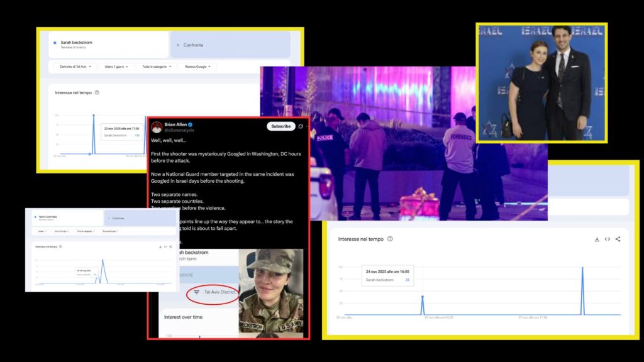
Task: Click Brian Allen's profile avatar
Action: 157,127
